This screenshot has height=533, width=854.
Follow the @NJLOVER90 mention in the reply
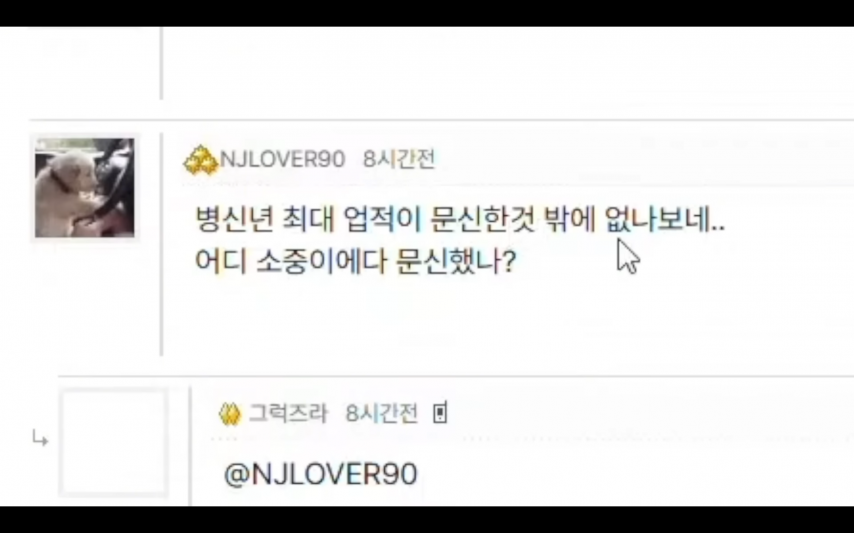(320, 474)
